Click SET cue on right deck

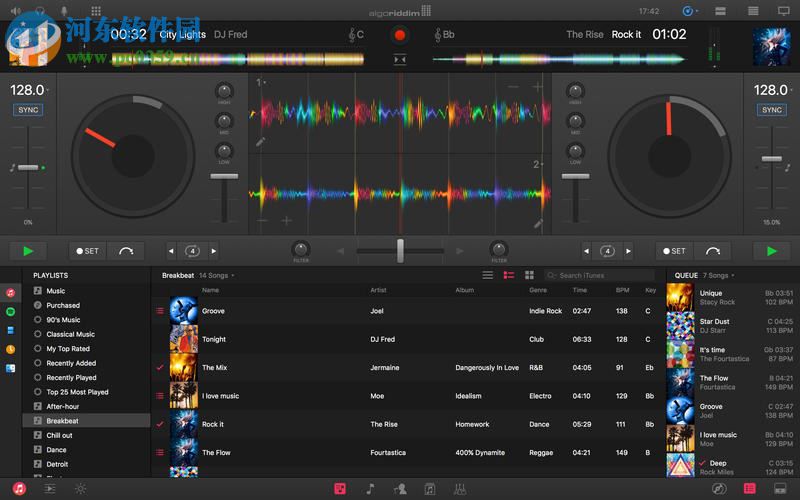(x=674, y=251)
